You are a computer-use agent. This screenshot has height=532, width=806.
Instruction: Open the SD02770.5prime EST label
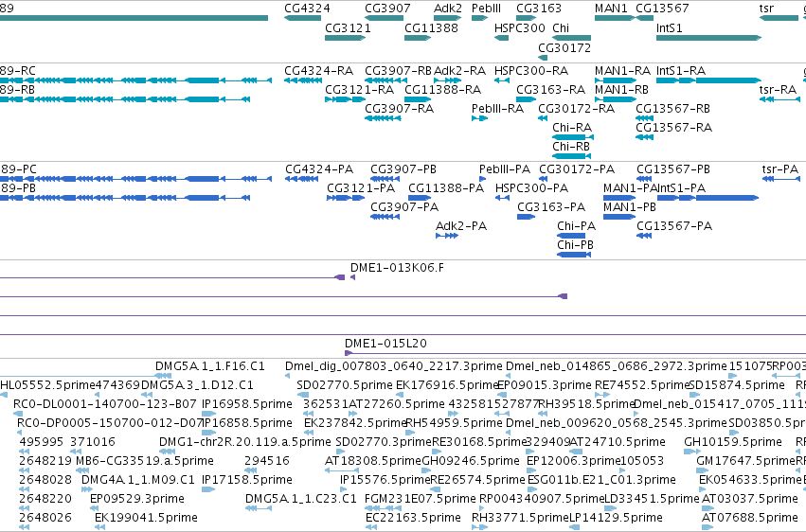345,385
